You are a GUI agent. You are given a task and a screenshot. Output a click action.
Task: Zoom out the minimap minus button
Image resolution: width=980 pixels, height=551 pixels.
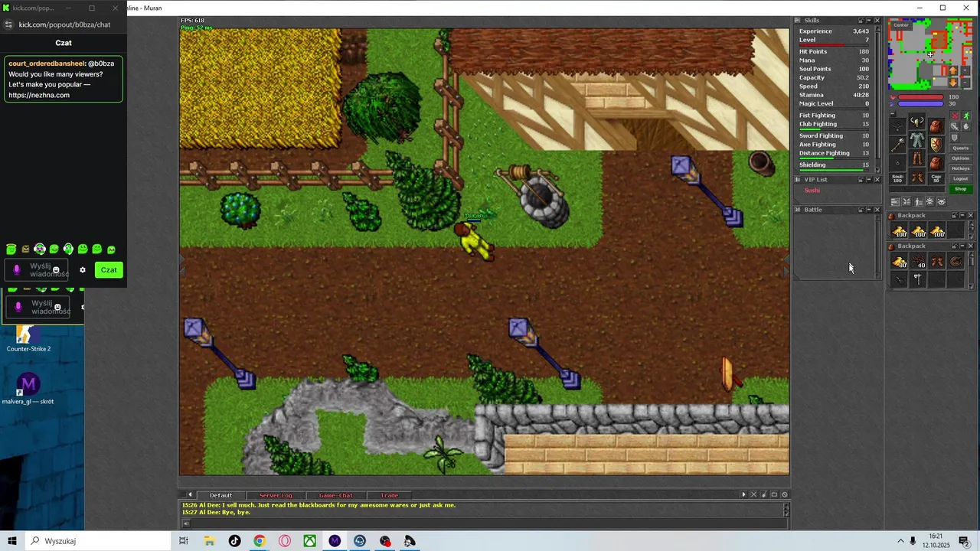click(965, 82)
